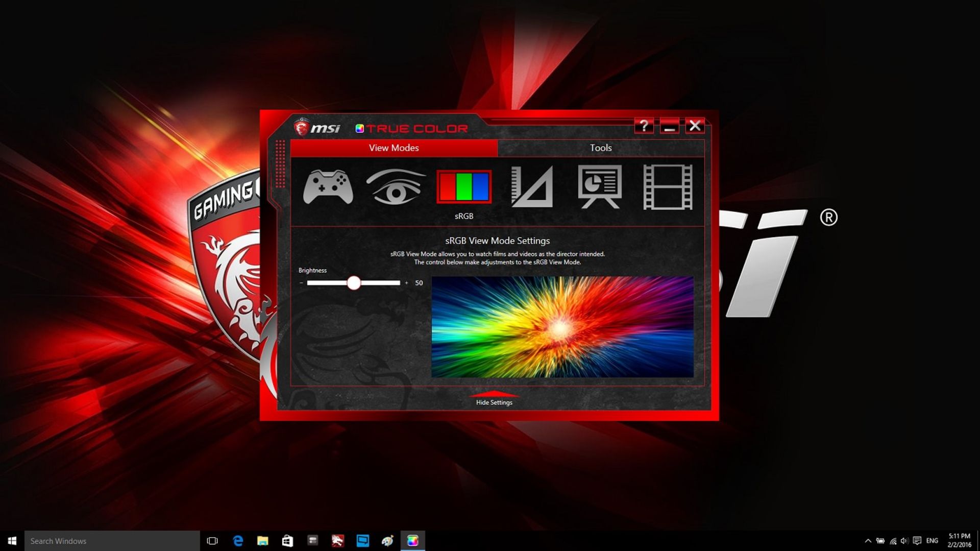Click the colorful burst preview image
Viewport: 980px width, 551px height.
562,327
